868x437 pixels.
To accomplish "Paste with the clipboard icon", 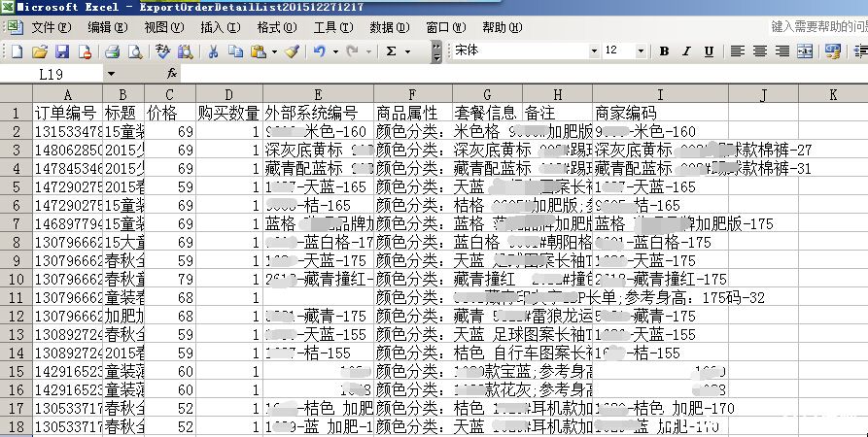I will click(x=258, y=51).
